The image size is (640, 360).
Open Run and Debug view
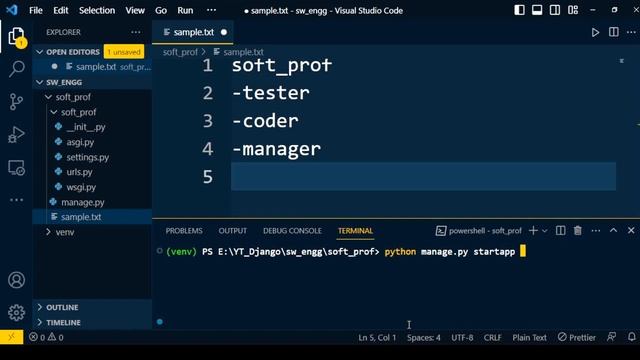click(x=16, y=134)
